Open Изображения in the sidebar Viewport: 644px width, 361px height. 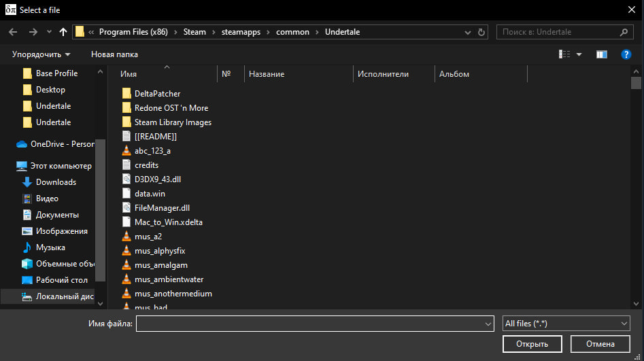[54, 231]
